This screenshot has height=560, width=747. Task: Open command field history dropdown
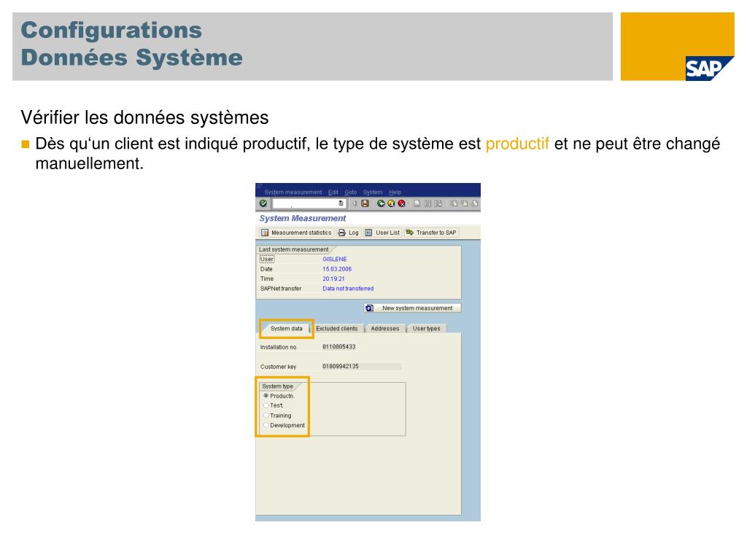(341, 203)
